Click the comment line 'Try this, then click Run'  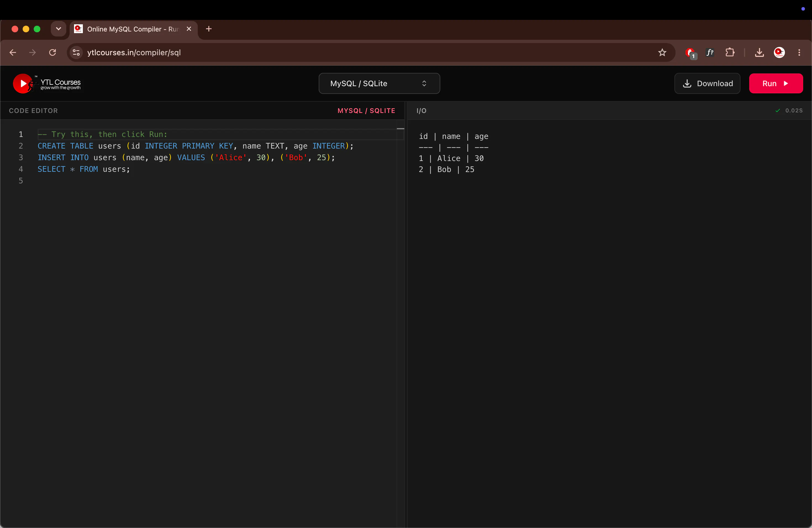pos(102,134)
